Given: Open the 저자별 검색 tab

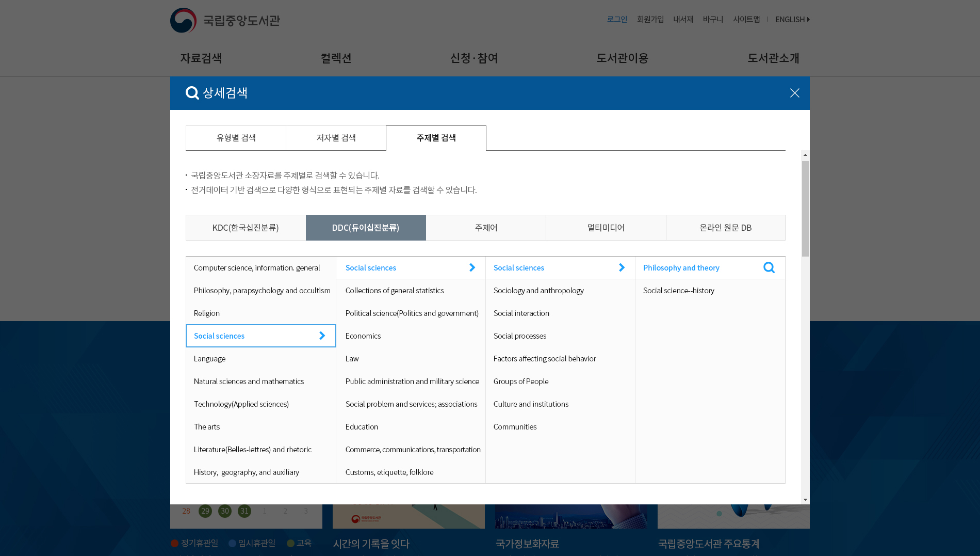Looking at the screenshot, I should pos(336,138).
